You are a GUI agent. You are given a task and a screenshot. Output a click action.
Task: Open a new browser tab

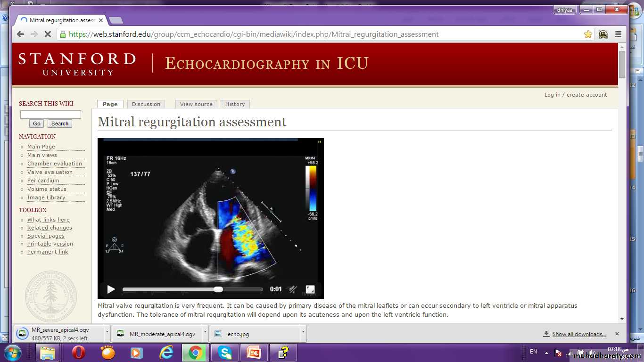[x=116, y=20]
